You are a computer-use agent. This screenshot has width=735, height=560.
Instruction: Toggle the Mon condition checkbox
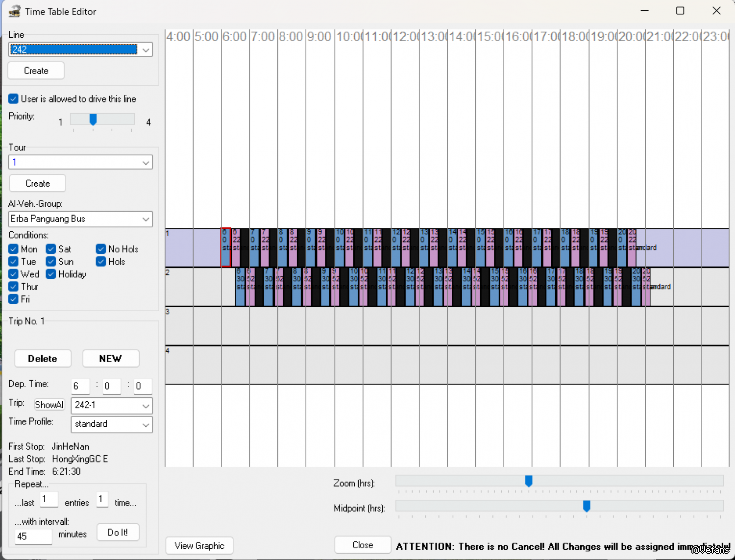click(x=13, y=249)
